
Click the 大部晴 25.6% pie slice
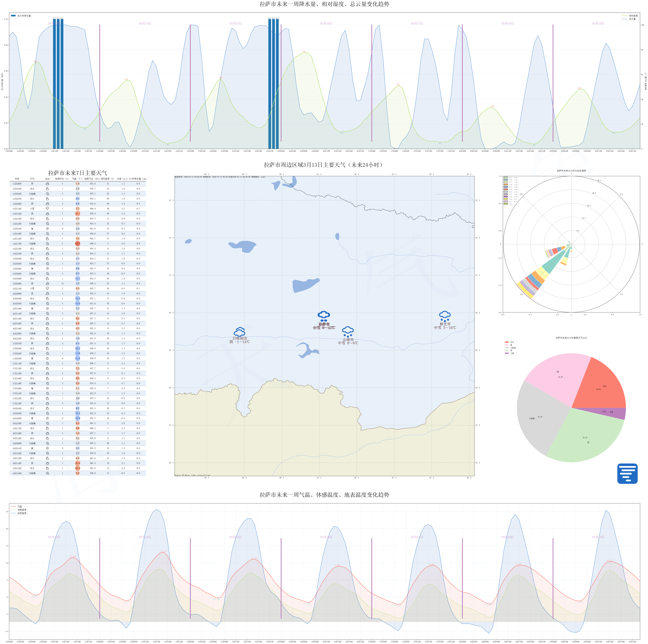[x=537, y=417]
